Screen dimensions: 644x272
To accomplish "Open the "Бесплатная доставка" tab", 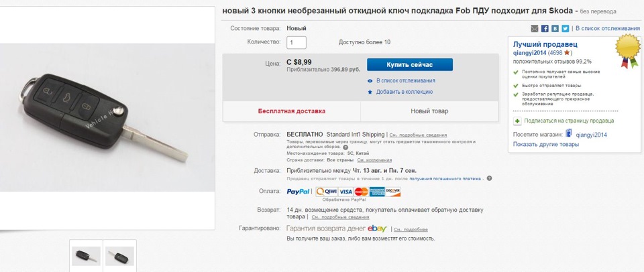I will (x=291, y=111).
